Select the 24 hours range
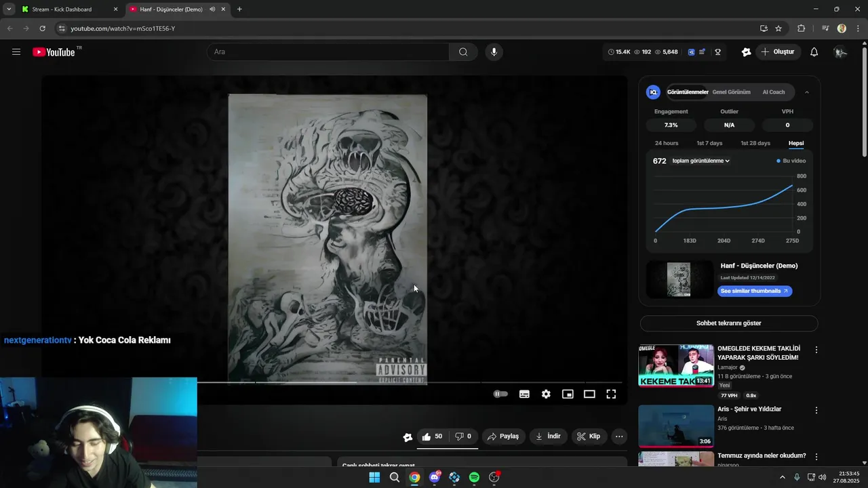Image resolution: width=868 pixels, height=488 pixels. coord(667,143)
